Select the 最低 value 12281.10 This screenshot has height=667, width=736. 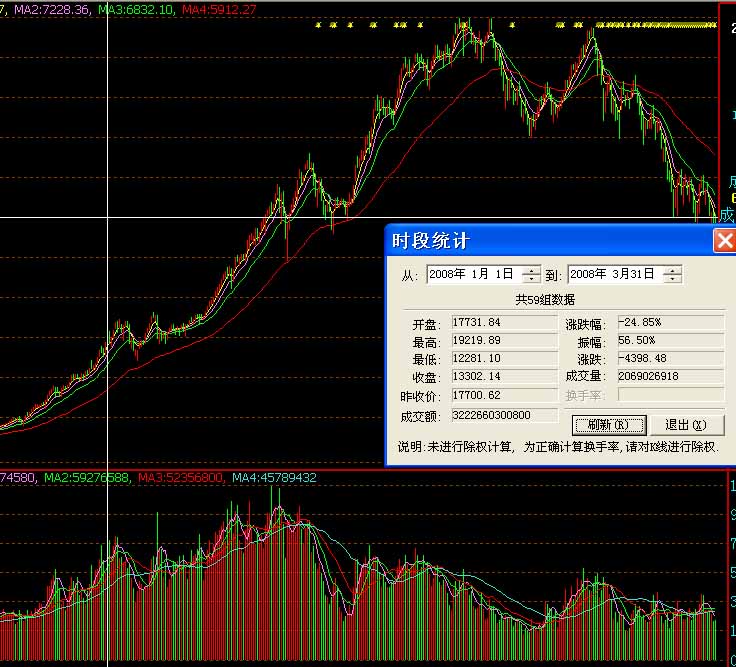(x=504, y=358)
